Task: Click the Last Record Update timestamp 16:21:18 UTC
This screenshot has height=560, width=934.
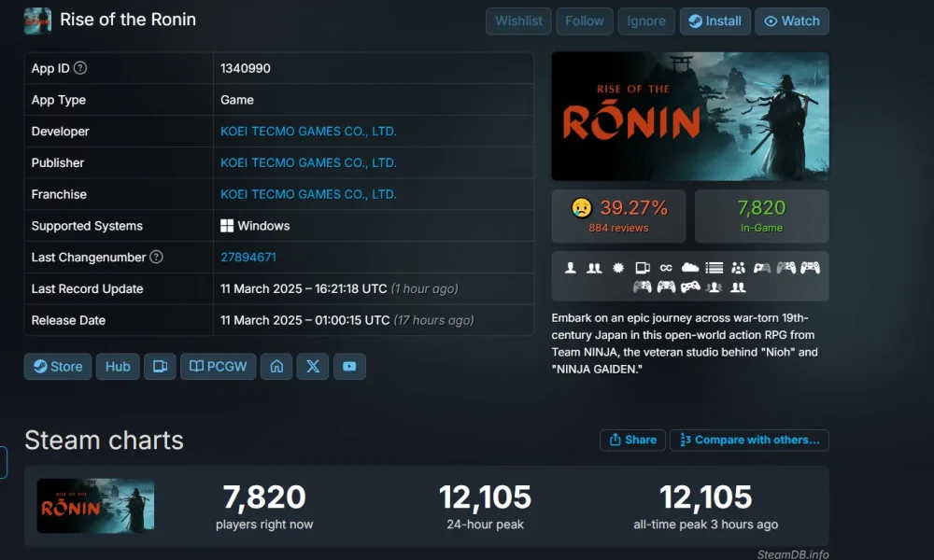Action: (x=304, y=288)
